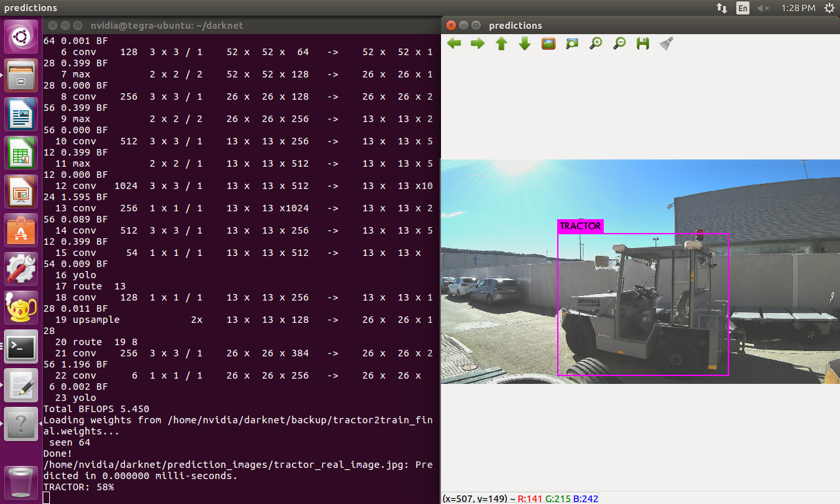Open the En keyboard layout menu

[743, 8]
